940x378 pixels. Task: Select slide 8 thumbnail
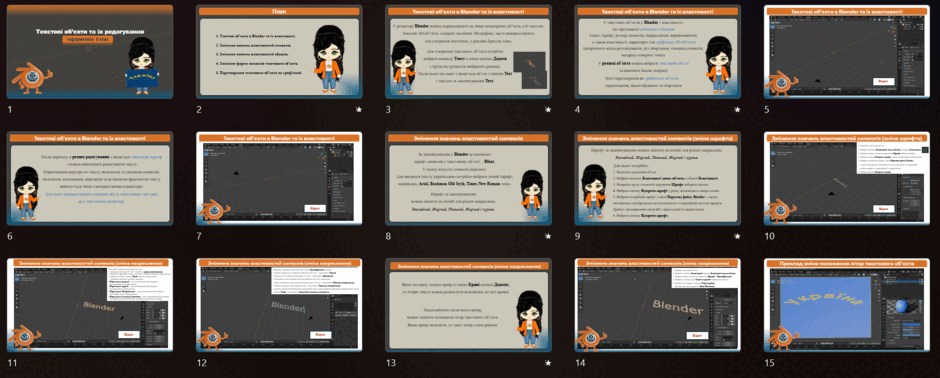pyautogui.click(x=468, y=179)
